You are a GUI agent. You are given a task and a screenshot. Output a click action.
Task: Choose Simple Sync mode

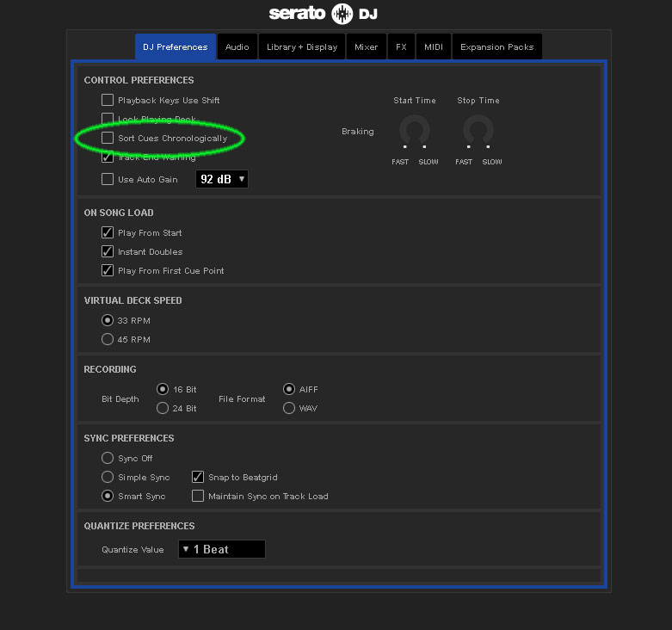point(108,478)
